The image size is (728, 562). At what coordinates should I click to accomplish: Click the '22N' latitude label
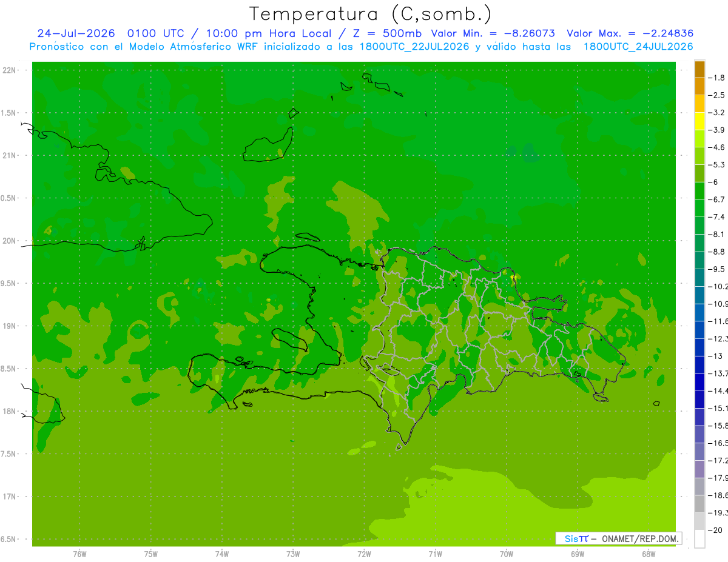(9, 70)
